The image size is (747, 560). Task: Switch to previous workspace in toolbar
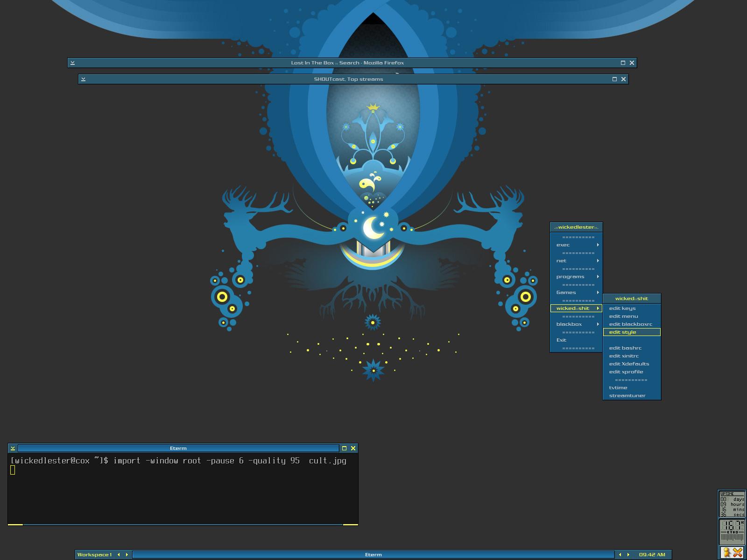(119, 555)
